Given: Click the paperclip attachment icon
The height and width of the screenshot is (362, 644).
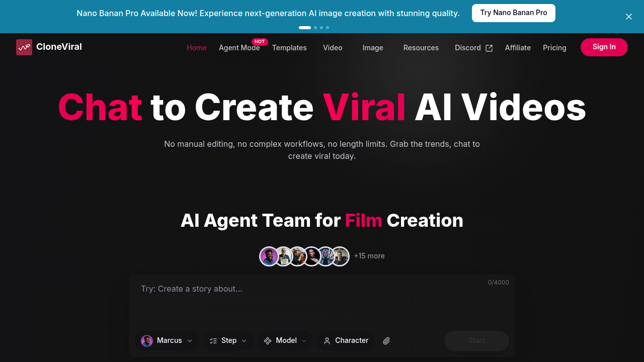Looking at the screenshot, I should point(386,341).
